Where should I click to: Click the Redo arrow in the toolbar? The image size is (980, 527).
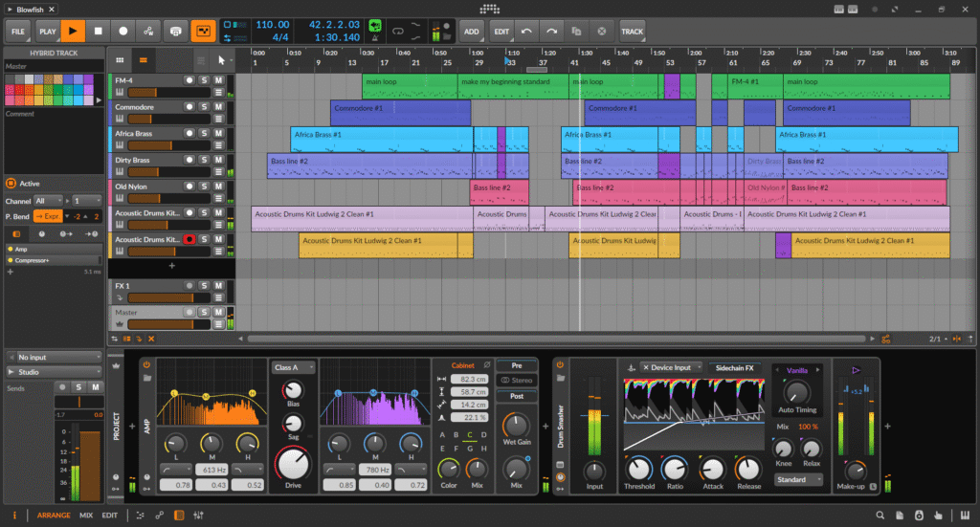pos(551,32)
